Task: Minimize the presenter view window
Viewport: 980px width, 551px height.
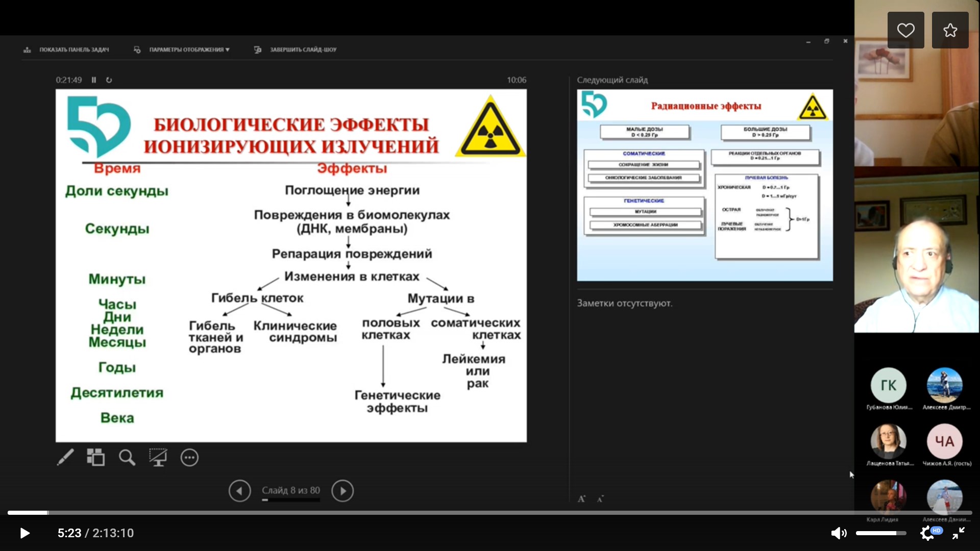Action: [808, 42]
